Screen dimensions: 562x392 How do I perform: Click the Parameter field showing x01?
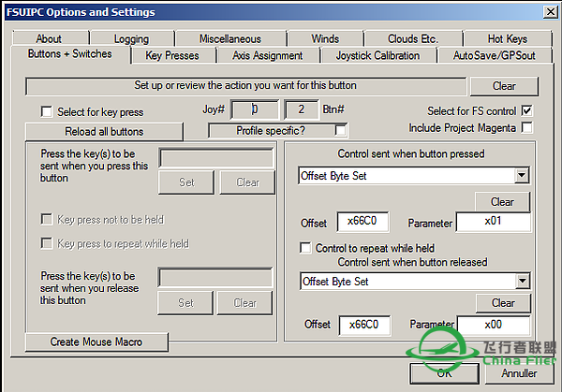(493, 223)
